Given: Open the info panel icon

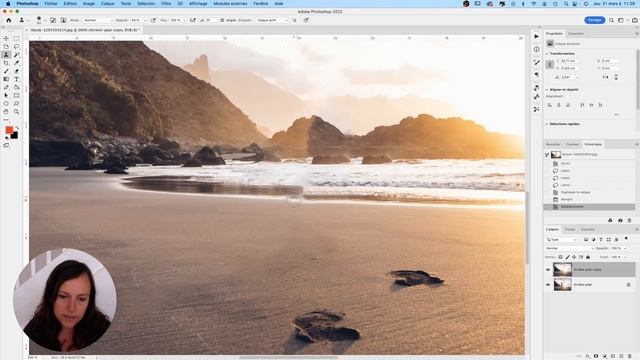Looking at the screenshot, I should [536, 49].
